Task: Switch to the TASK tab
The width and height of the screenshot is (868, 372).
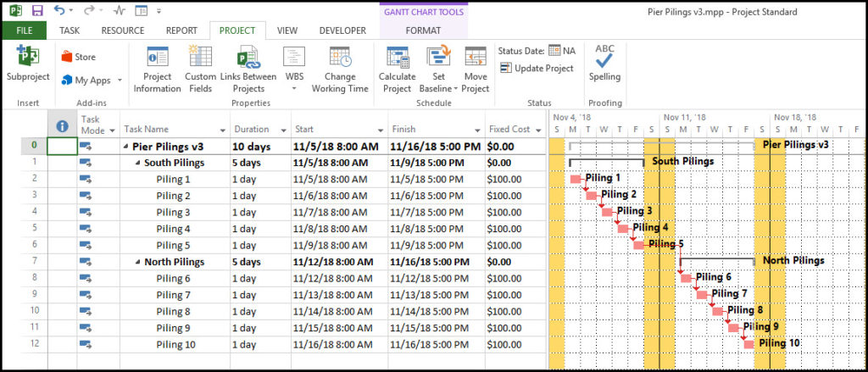Action: point(70,31)
